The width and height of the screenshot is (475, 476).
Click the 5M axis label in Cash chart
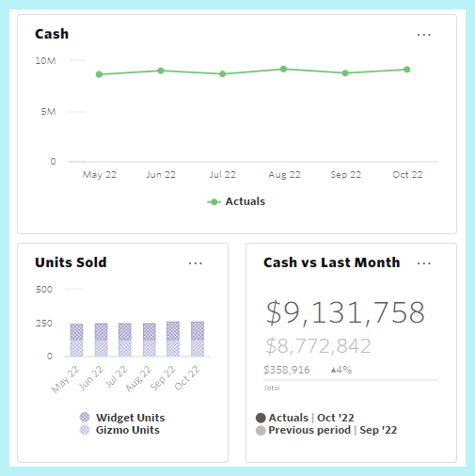(48, 112)
